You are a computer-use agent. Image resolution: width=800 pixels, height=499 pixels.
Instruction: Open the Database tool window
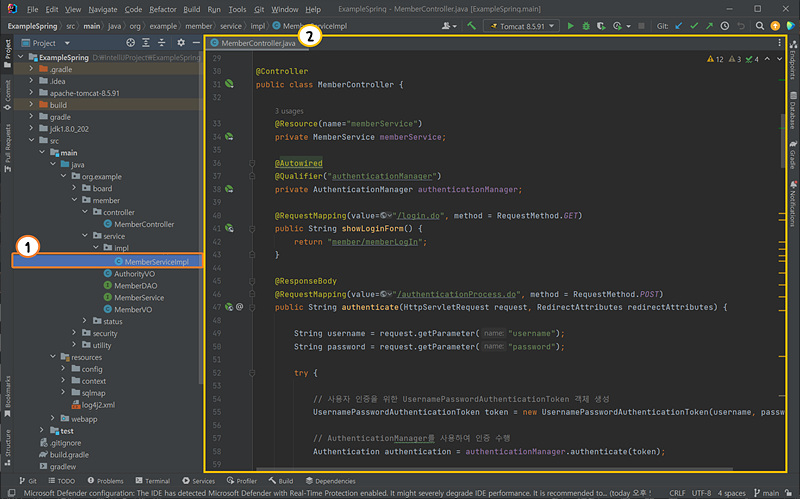point(793,110)
